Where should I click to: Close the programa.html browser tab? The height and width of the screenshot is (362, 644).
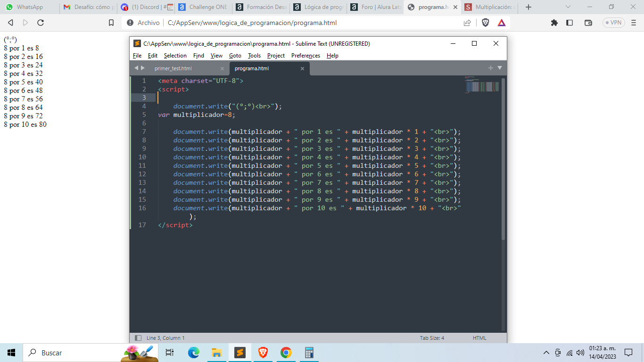[x=455, y=7]
